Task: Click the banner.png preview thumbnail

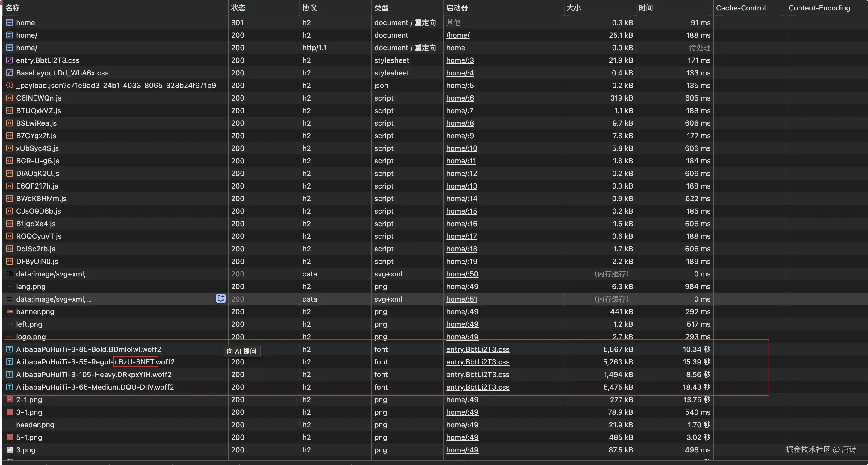Action: (10, 312)
